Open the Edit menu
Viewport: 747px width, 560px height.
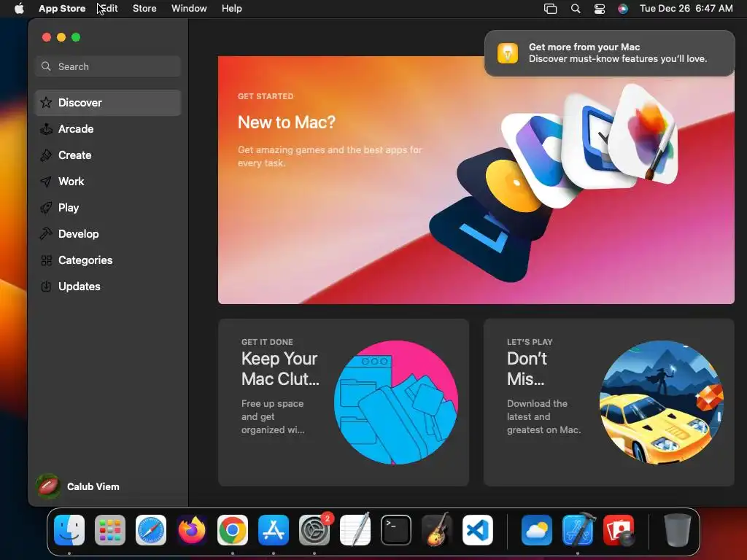point(109,9)
